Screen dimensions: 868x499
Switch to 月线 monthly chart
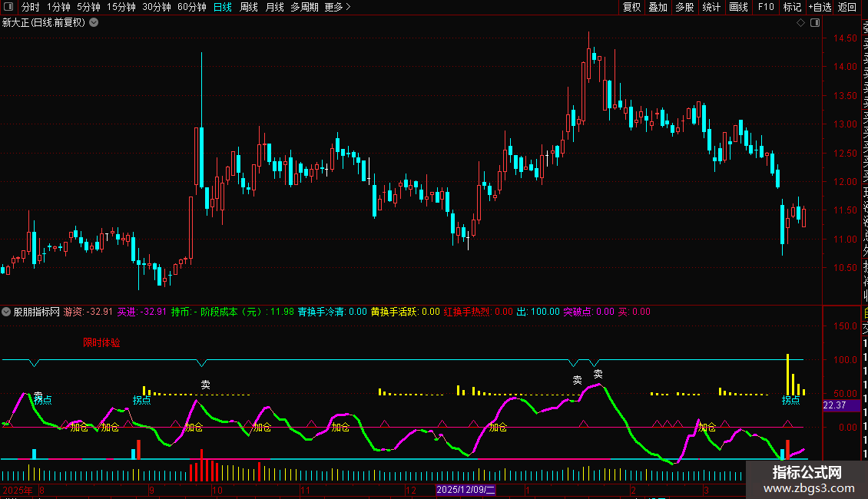pyautogui.click(x=274, y=7)
